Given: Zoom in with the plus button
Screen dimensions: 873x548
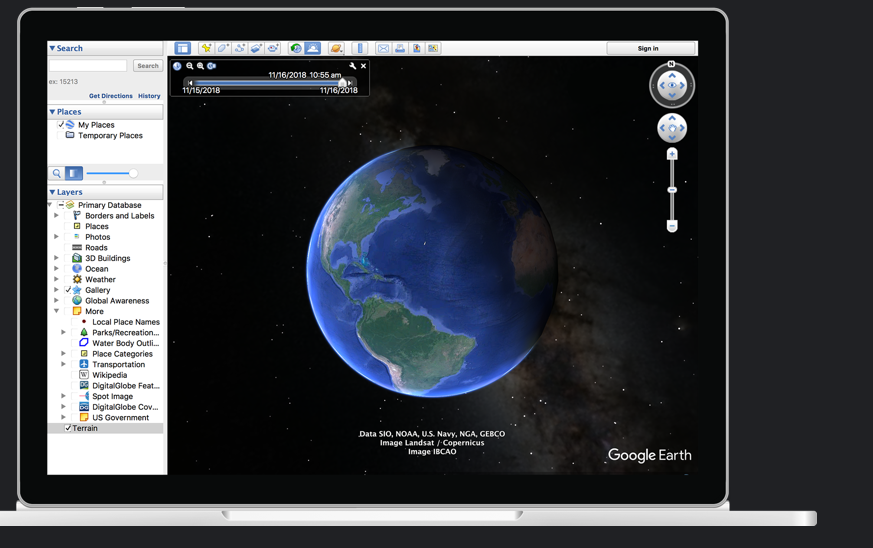Looking at the screenshot, I should point(672,154).
